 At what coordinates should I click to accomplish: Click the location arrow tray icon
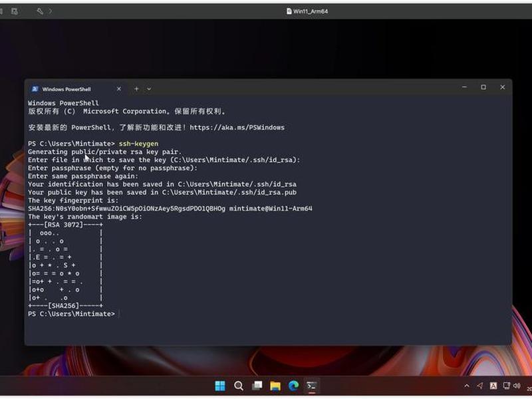[479, 386]
